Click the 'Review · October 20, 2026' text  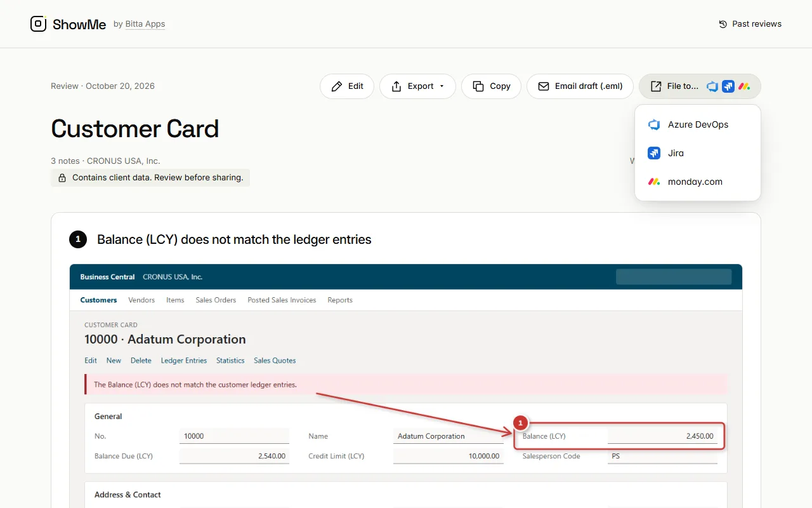(x=103, y=86)
